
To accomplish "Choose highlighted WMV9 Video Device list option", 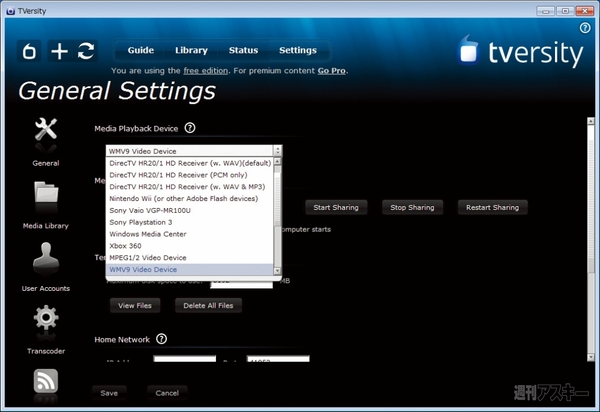I will (190, 270).
